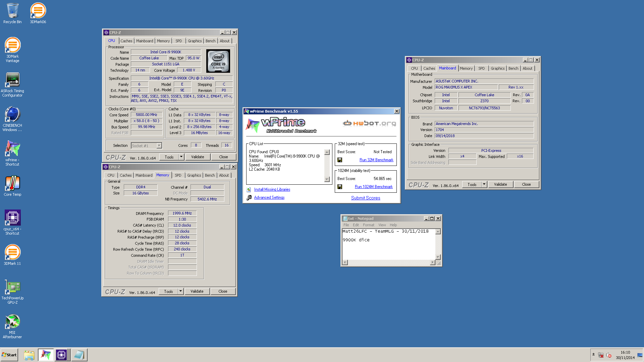Open Notepad Format menu

click(369, 225)
